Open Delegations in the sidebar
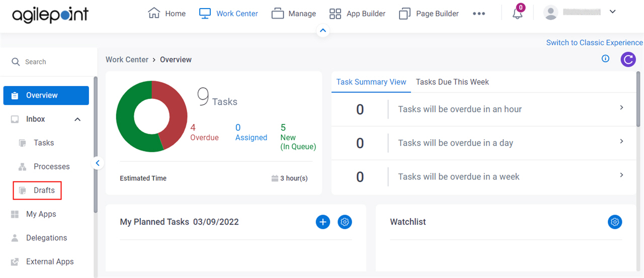The width and height of the screenshot is (644, 278). click(x=46, y=238)
